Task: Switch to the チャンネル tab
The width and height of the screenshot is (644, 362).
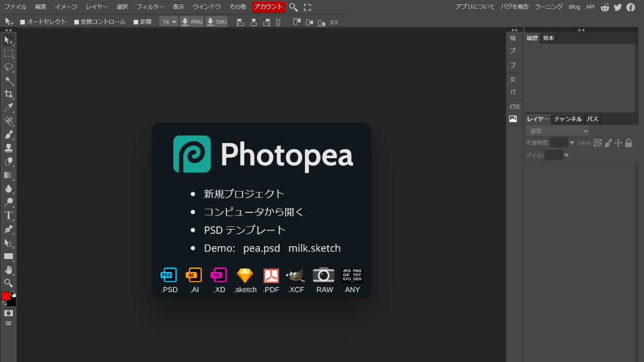Action: (x=568, y=119)
